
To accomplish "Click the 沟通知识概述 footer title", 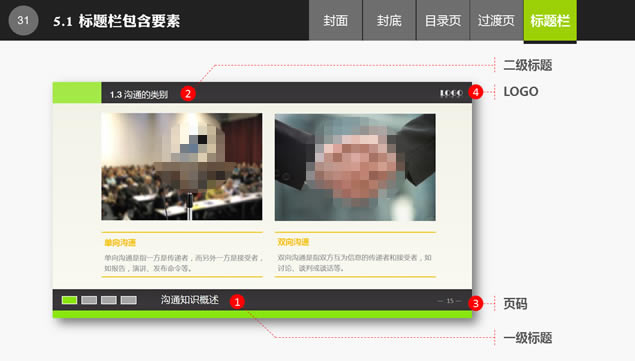I will pyautogui.click(x=190, y=300).
